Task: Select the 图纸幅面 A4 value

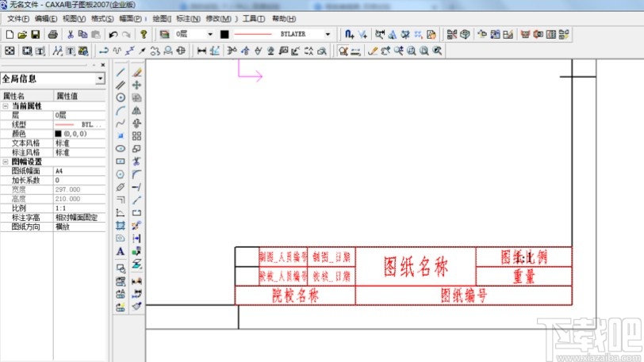Action: pos(79,171)
